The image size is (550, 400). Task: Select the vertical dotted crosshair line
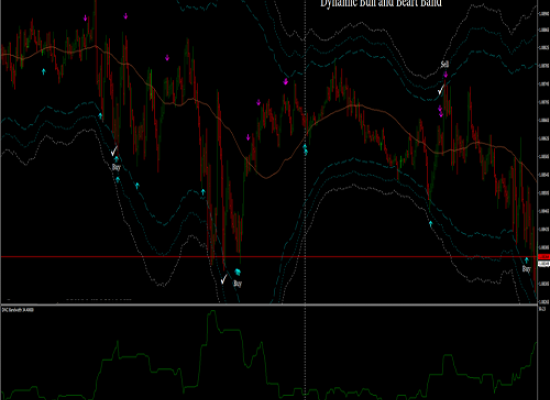pos(305,200)
